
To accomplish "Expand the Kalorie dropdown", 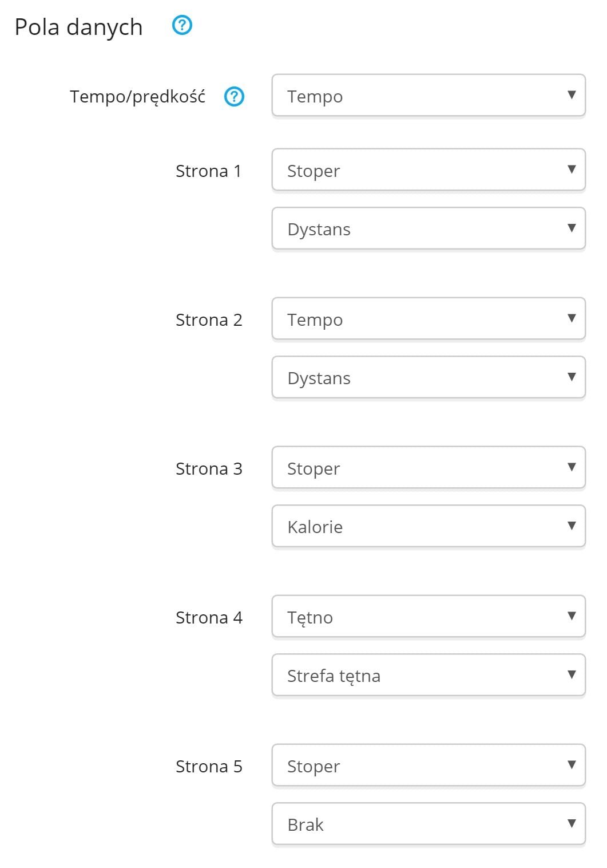I will pos(429,526).
